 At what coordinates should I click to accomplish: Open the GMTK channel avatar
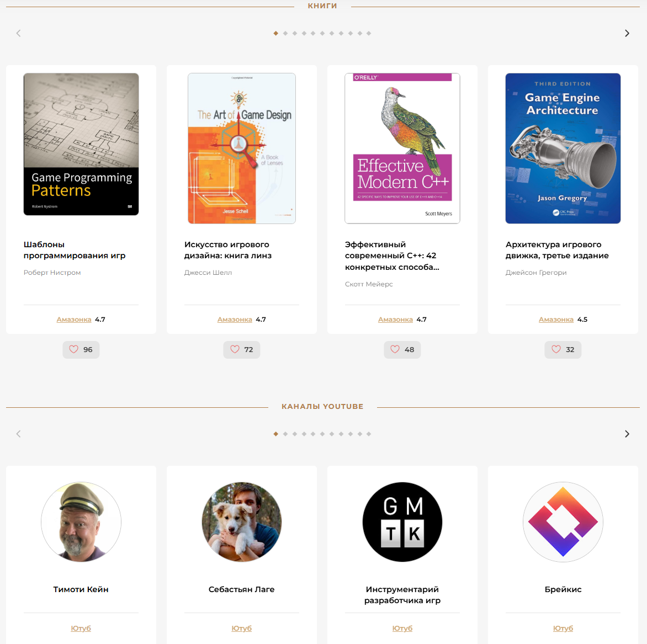coord(402,522)
